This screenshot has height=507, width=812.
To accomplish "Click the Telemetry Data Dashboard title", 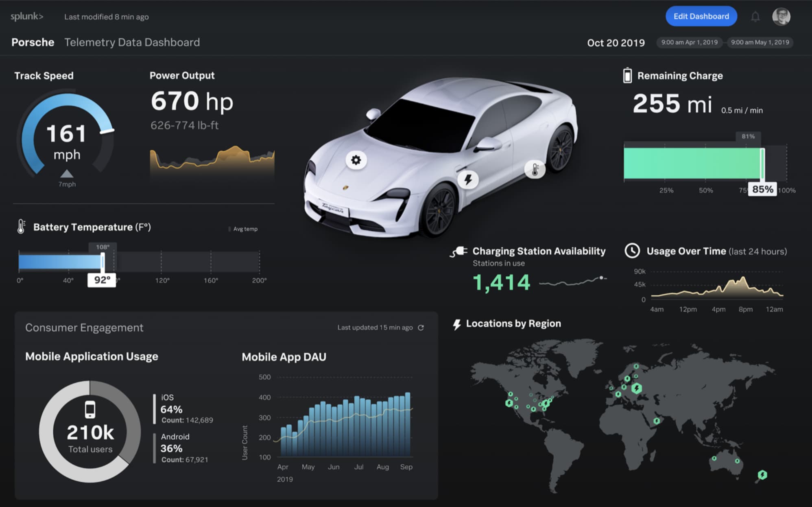I will [x=132, y=42].
